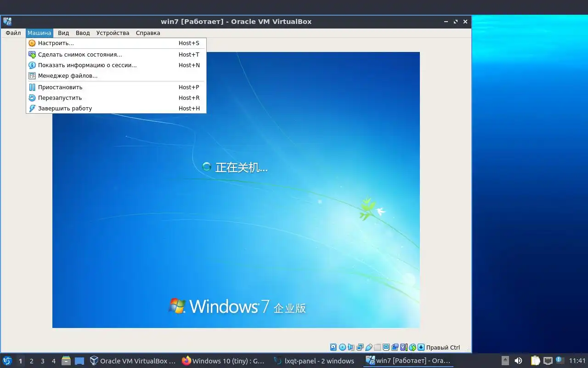
Task: Click win7 [Работает] taskbar button
Action: pyautogui.click(x=408, y=361)
